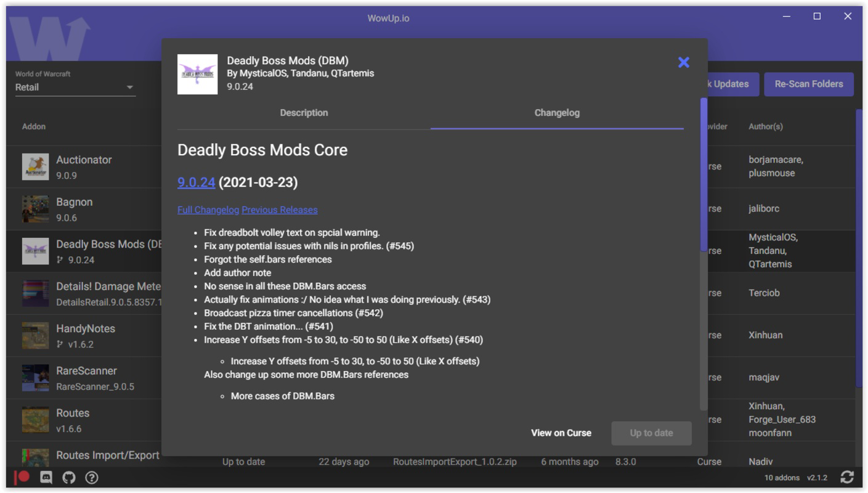Click the HandyNotes addon icon
Screen dimensions: 868x493
click(x=35, y=336)
